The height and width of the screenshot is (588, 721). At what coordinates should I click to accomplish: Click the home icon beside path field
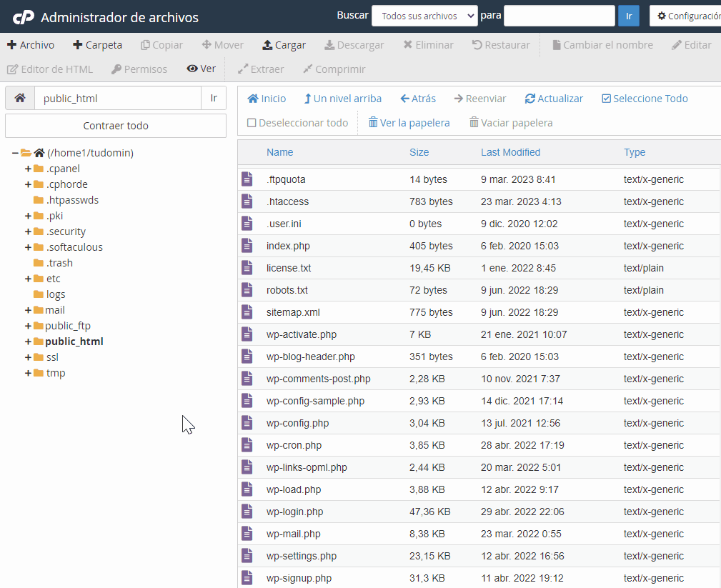click(20, 98)
